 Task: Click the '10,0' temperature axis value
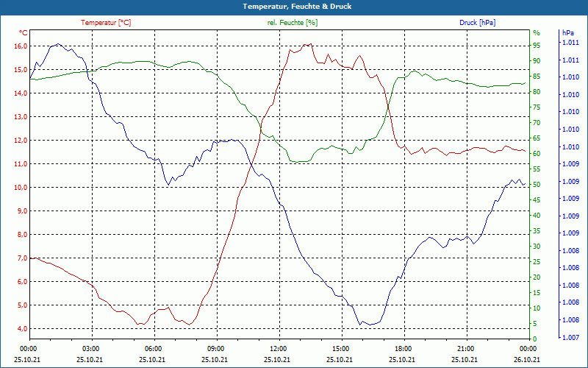pyautogui.click(x=21, y=188)
